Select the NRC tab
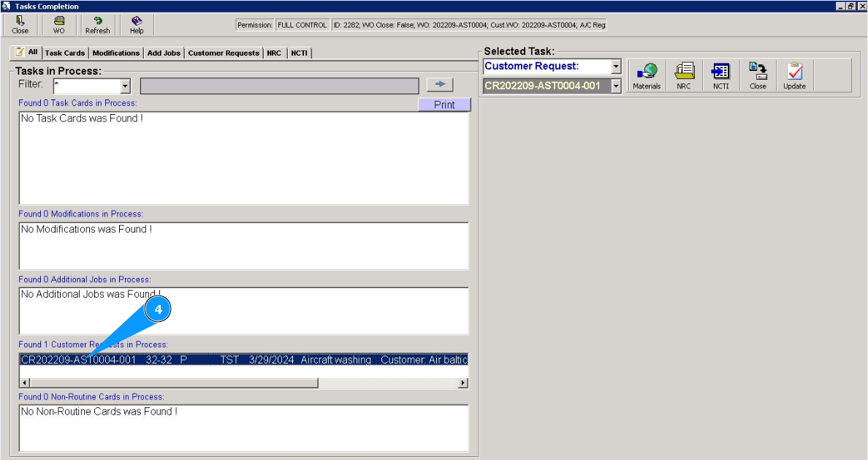This screenshot has width=868, height=460. [x=274, y=53]
